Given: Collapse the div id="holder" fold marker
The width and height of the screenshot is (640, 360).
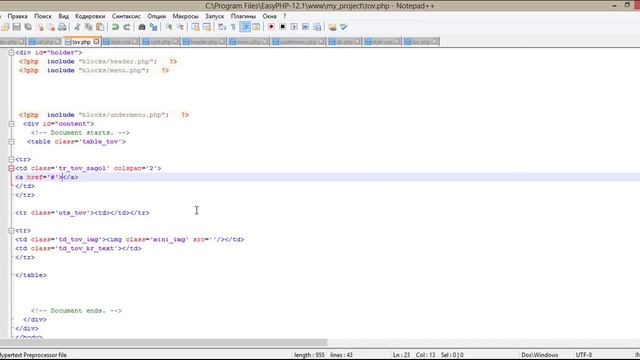Looking at the screenshot, I should [11, 53].
